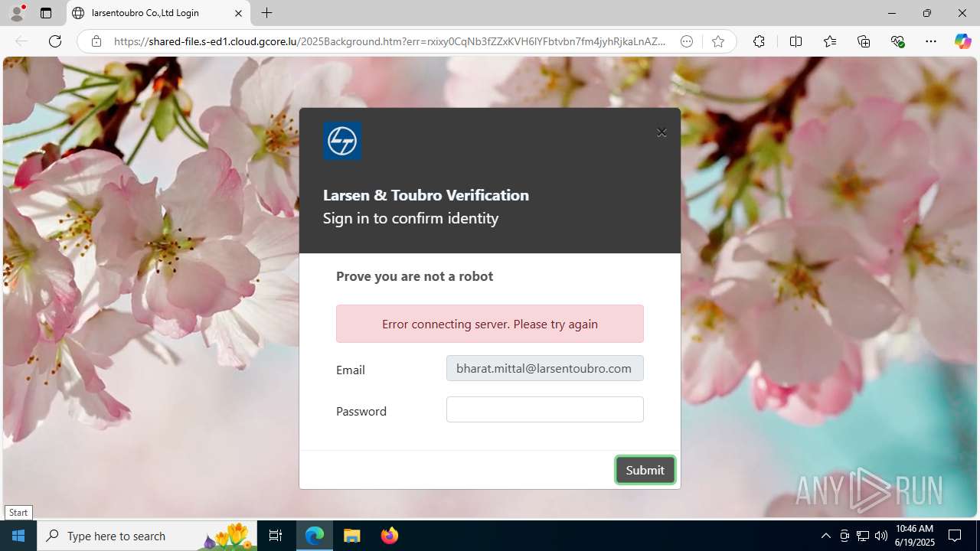
Task: Switch to Microsoft Edge in taskbar
Action: (315, 536)
